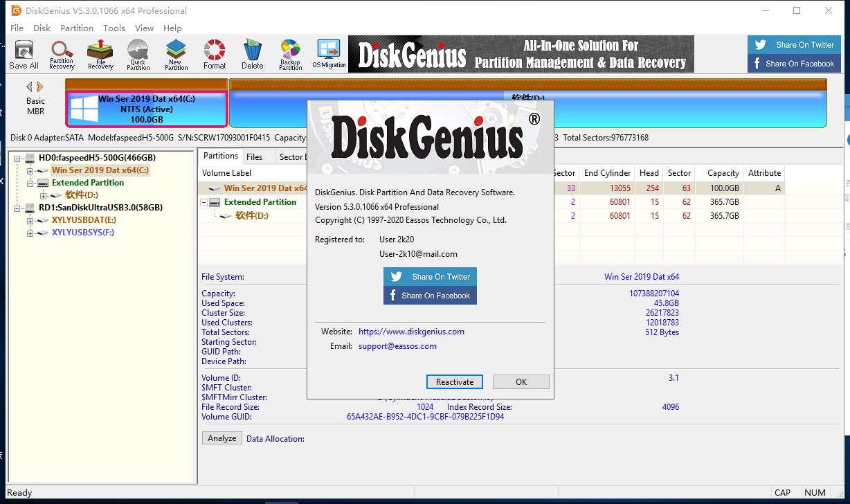The width and height of the screenshot is (850, 504).
Task: Collapse Extended Partition node in the disk tree
Action: 30,183
